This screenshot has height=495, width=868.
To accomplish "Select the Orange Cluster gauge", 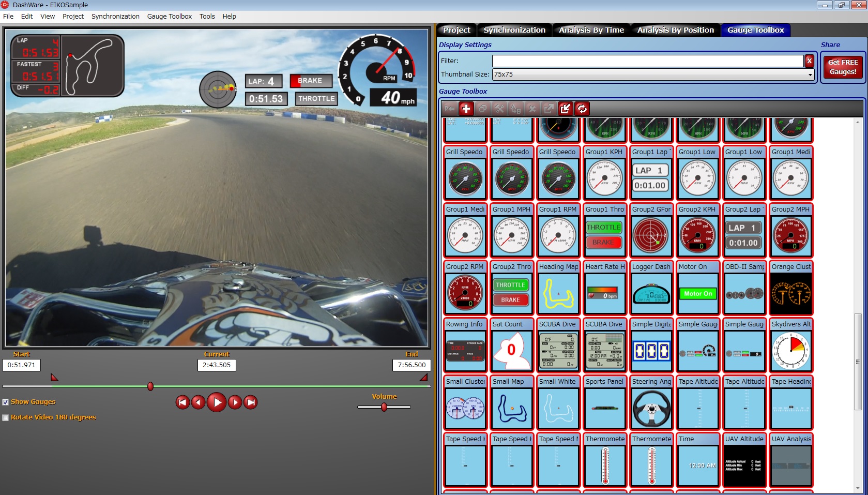I will [x=790, y=288].
